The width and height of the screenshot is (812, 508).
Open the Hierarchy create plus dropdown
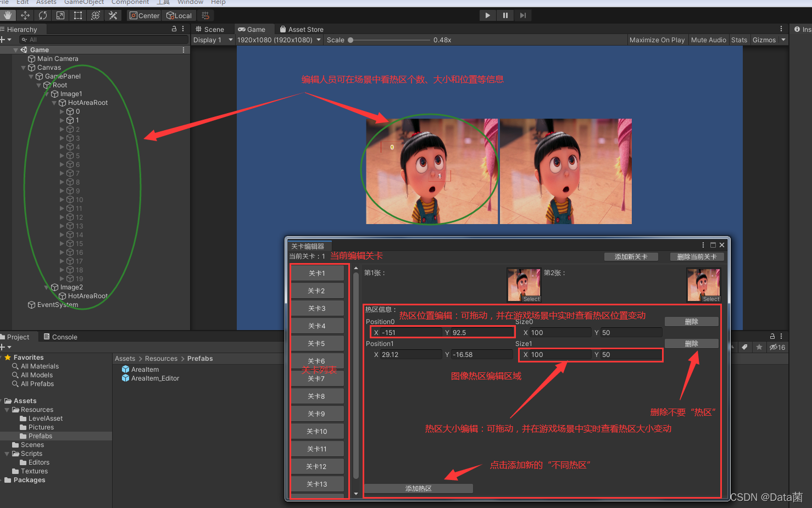(x=5, y=40)
